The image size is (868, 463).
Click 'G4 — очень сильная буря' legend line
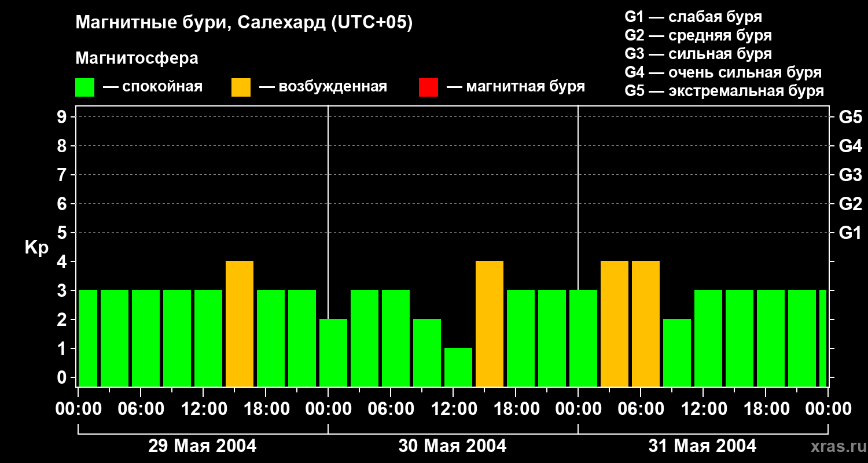(723, 72)
